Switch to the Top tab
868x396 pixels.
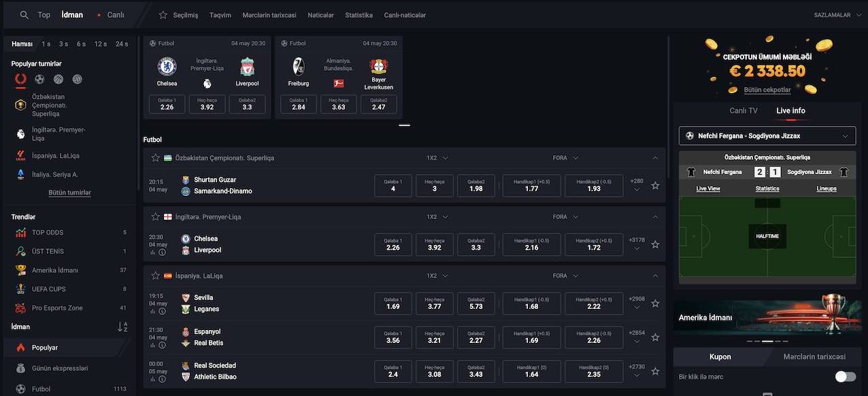click(x=44, y=15)
